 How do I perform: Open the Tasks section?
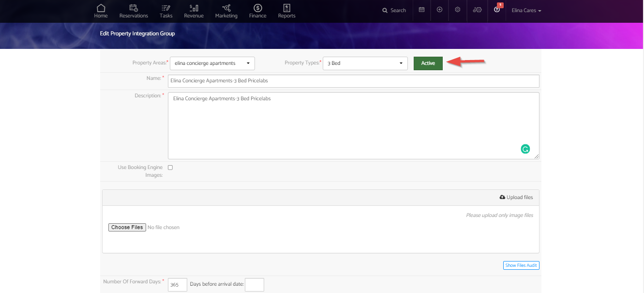click(x=166, y=11)
